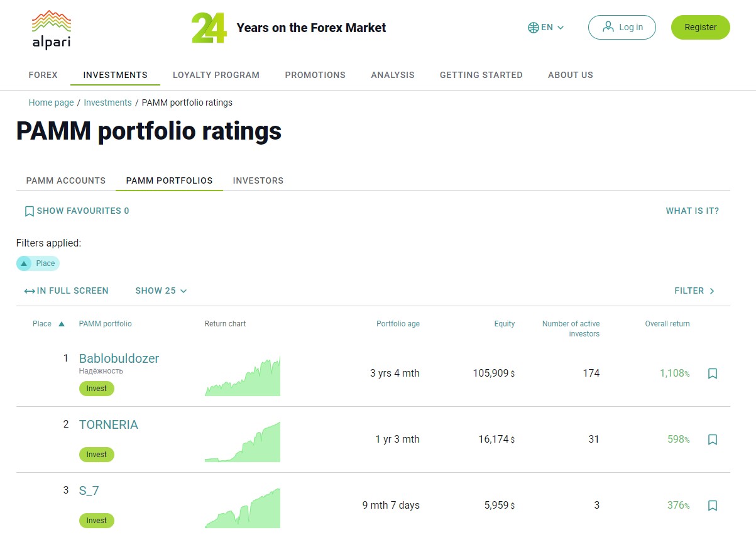The image size is (756, 537).
Task: Click the Alpari logo
Action: 51,28
